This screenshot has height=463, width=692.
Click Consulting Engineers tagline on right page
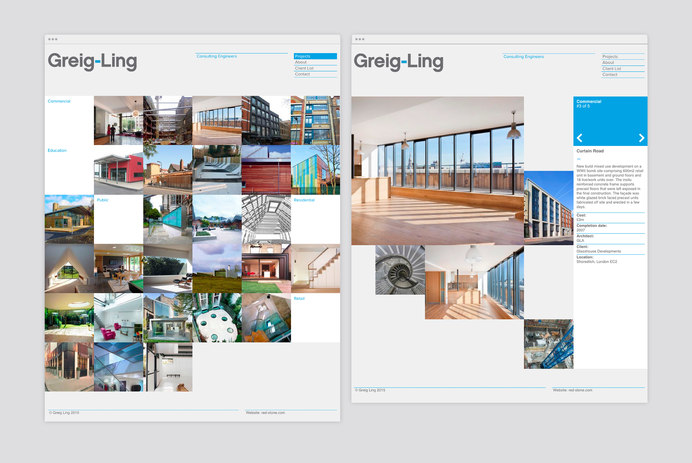[524, 56]
